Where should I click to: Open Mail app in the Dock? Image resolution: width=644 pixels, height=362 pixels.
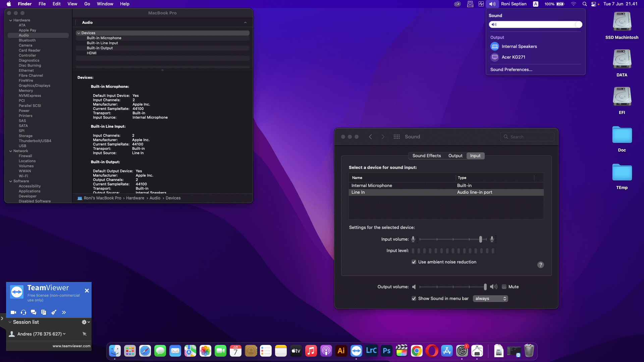(x=175, y=351)
